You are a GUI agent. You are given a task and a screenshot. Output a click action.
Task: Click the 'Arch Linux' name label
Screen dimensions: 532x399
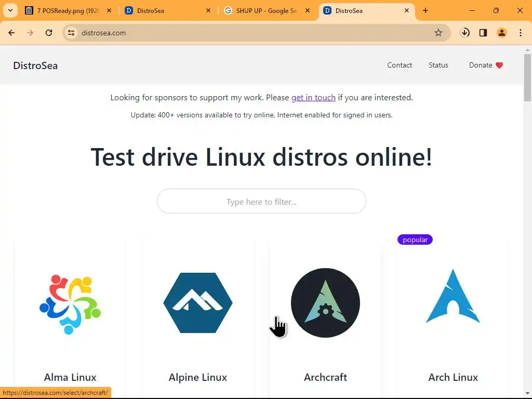[453, 377]
